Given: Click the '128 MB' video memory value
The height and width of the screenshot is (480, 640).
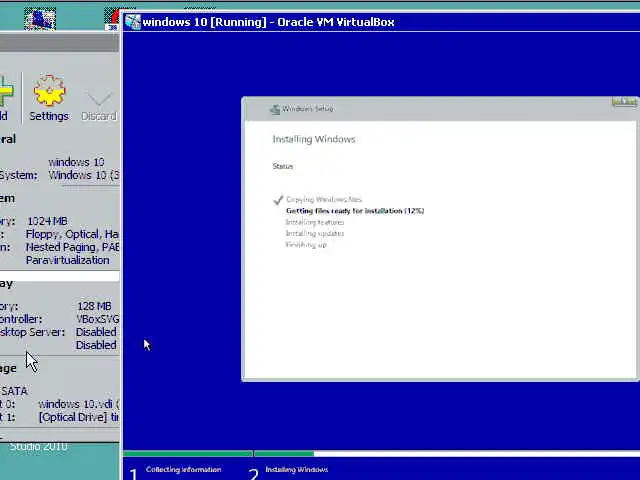Looking at the screenshot, I should coord(94,306).
